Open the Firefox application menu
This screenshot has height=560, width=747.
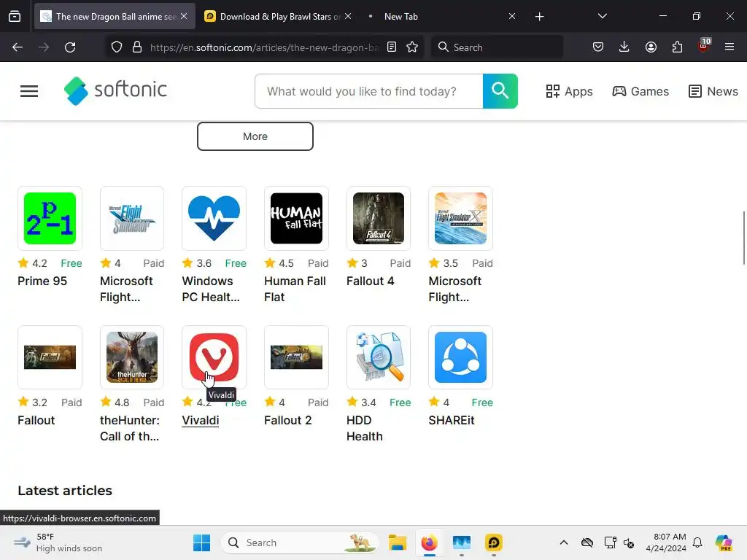coord(729,47)
